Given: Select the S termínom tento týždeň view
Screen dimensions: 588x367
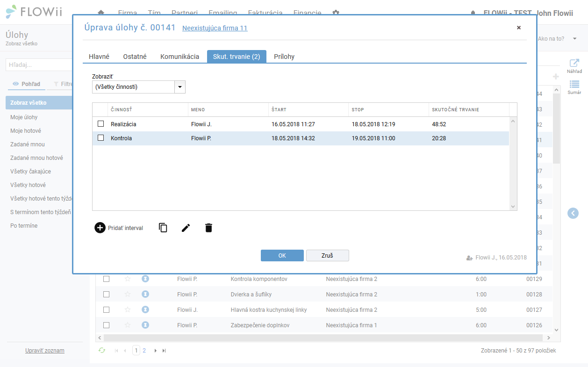Looking at the screenshot, I should coord(41,212).
